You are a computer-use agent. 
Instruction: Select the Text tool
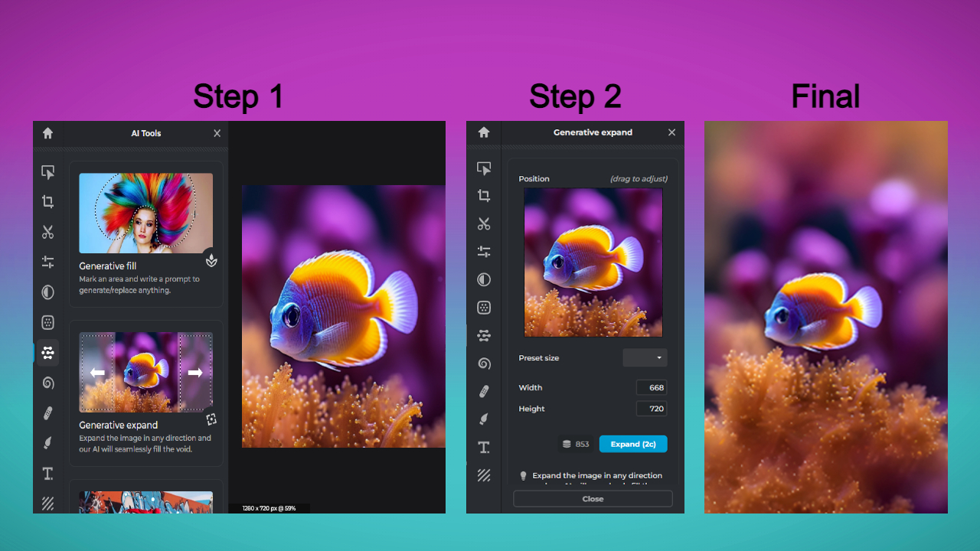[47, 474]
